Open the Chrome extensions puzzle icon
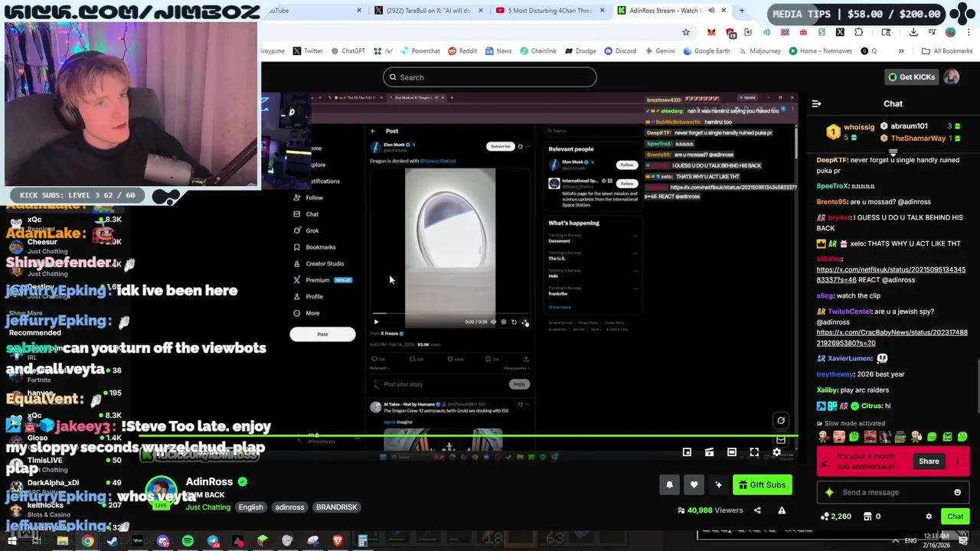 pyautogui.click(x=858, y=32)
